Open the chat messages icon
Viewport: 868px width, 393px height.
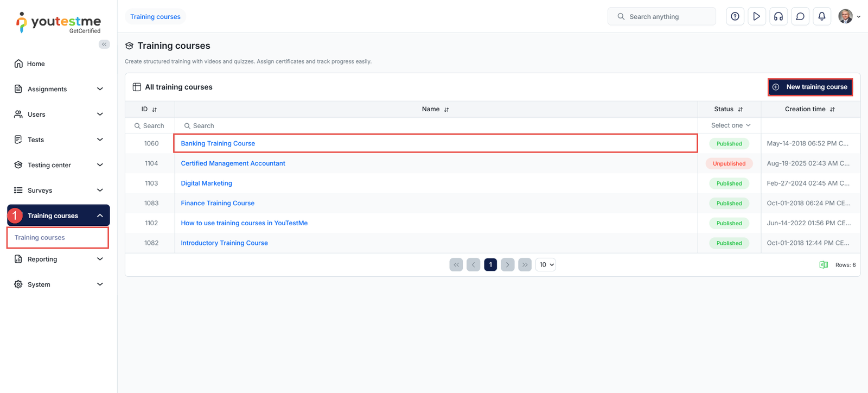pos(800,17)
